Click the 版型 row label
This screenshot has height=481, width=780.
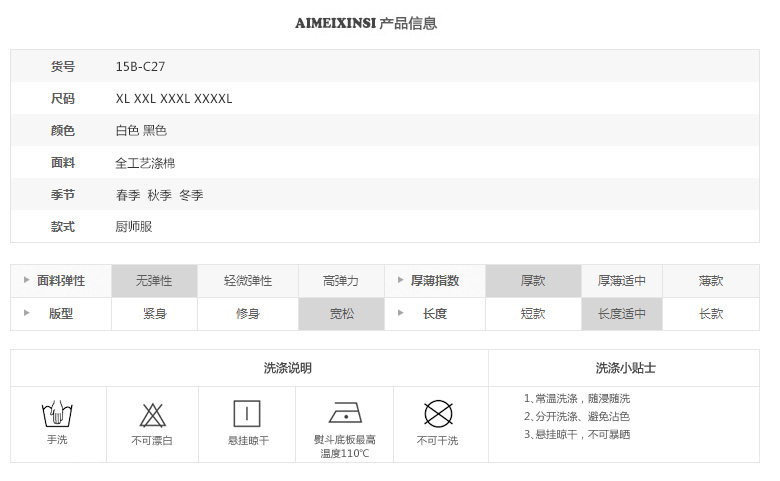[x=61, y=313]
